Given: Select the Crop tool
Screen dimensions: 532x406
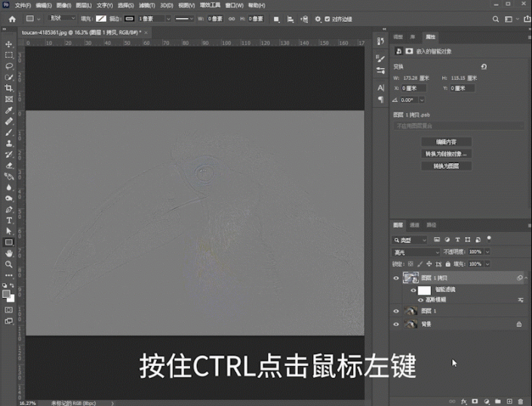Looking at the screenshot, I should [9, 88].
